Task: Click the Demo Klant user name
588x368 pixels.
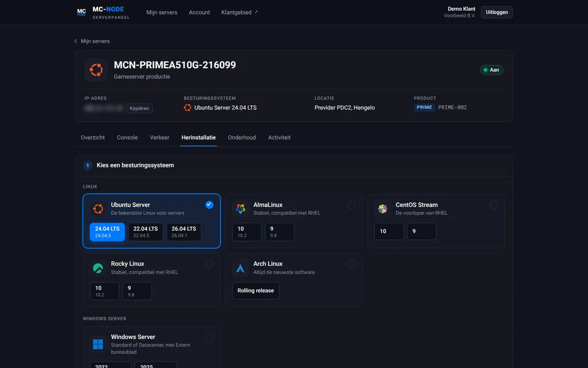Action: (x=462, y=9)
